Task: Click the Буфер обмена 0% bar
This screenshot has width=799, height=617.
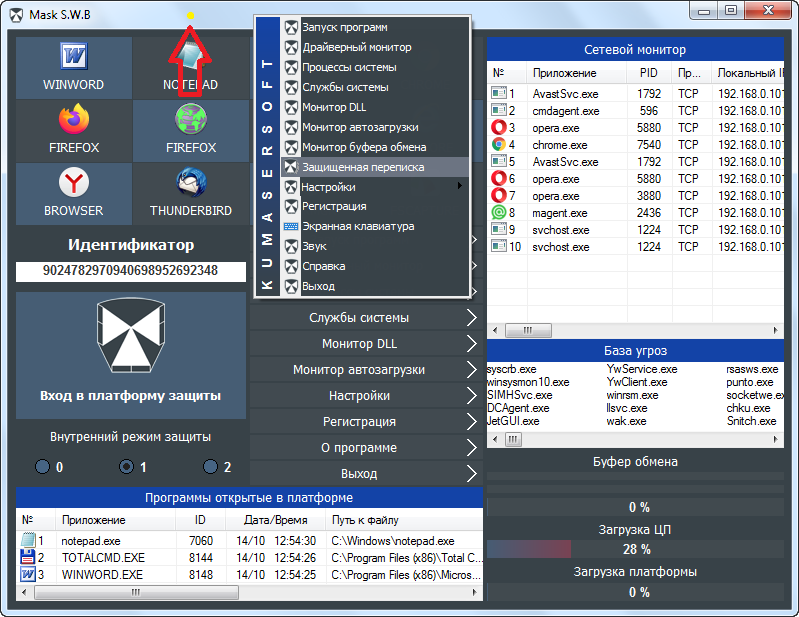Action: [635, 507]
